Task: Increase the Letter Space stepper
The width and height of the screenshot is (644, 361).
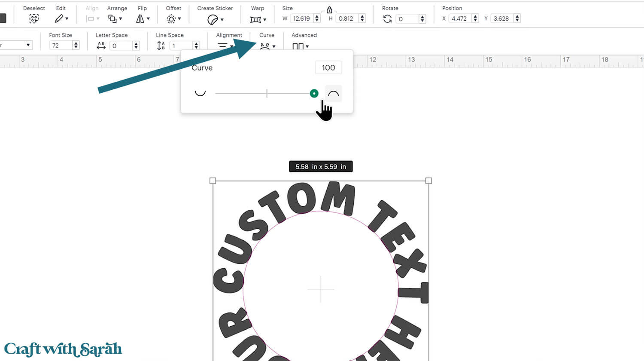Action: point(136,43)
